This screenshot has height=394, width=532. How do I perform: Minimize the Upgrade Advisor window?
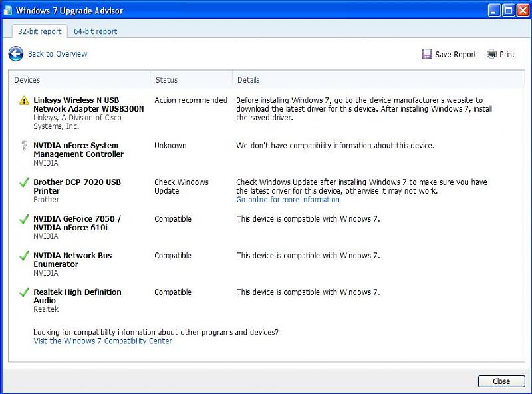(494, 11)
